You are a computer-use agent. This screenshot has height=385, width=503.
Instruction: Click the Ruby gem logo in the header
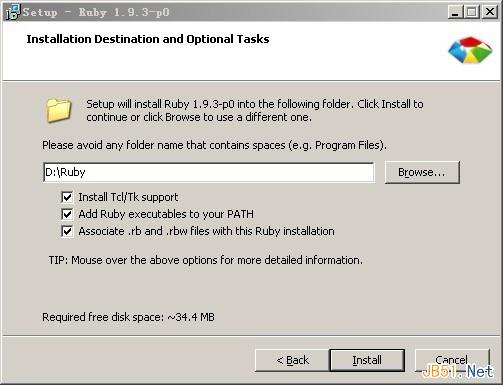pyautogui.click(x=470, y=50)
